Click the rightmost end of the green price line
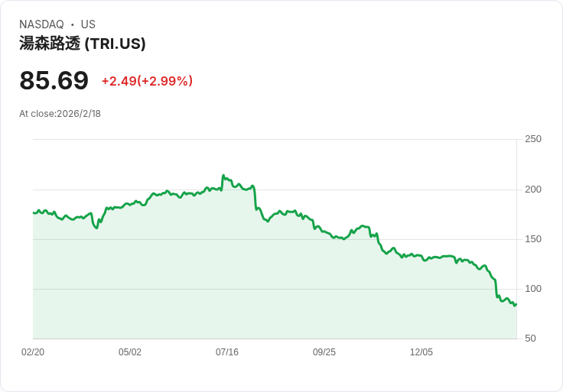This screenshot has height=392, width=563. click(516, 304)
